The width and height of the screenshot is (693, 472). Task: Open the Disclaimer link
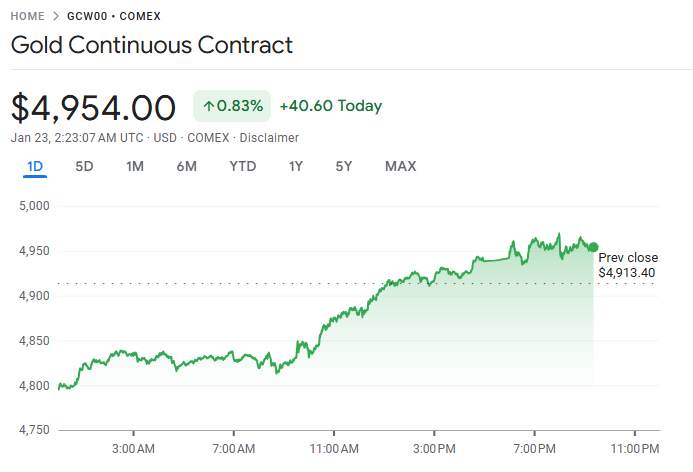tap(268, 137)
